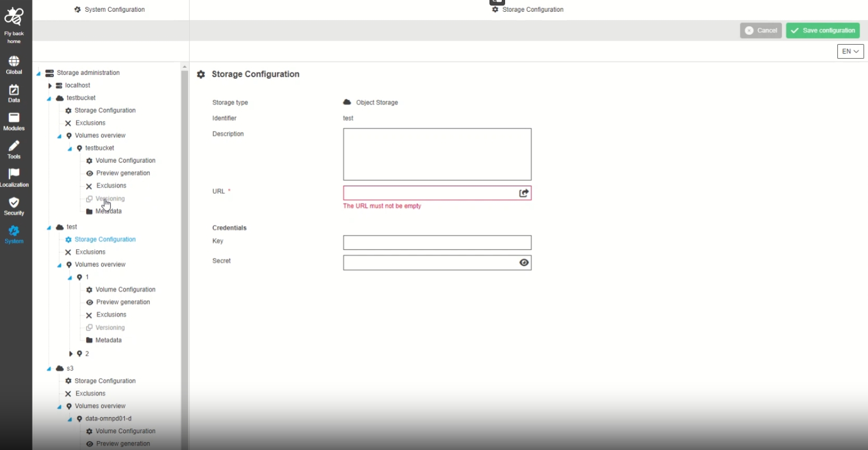The height and width of the screenshot is (450, 868).
Task: Click into the Description text area
Action: (x=437, y=154)
